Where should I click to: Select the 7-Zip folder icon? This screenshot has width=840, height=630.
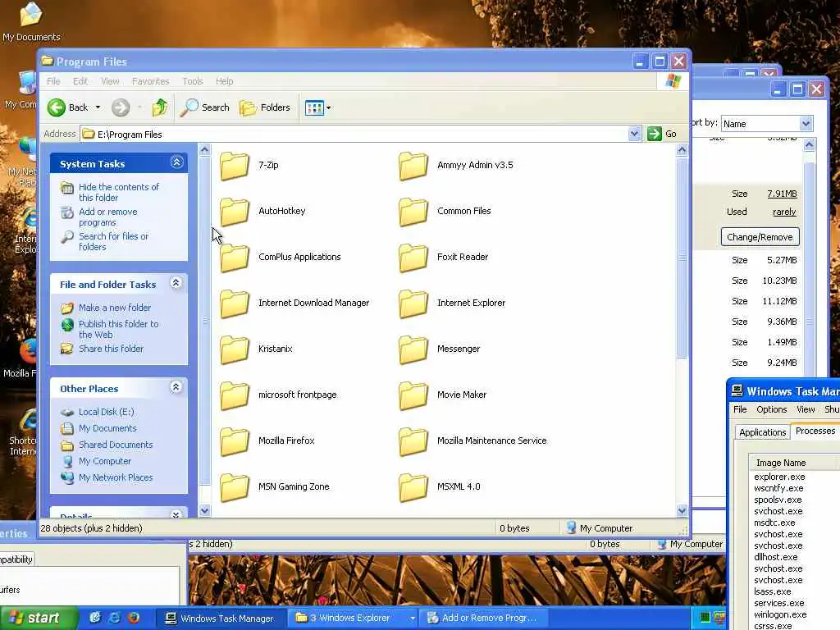tap(235, 165)
